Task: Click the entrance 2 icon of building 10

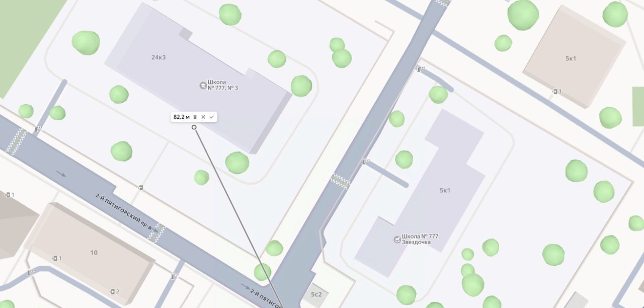Action: [113, 291]
